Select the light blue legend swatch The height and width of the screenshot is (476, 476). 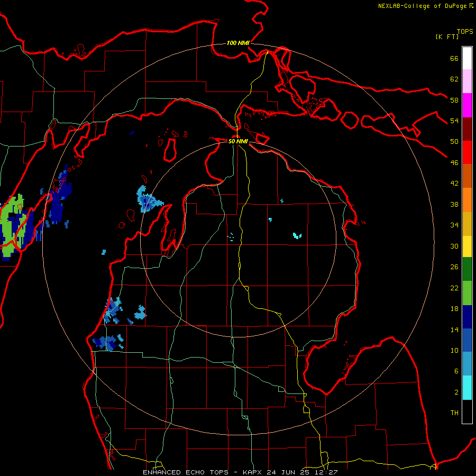[467, 364]
